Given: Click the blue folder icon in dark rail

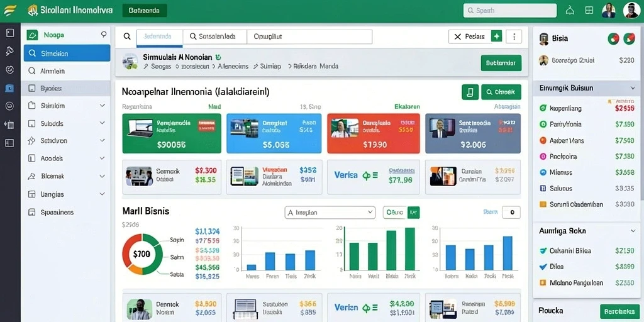Looking at the screenshot, I should click(10, 88).
